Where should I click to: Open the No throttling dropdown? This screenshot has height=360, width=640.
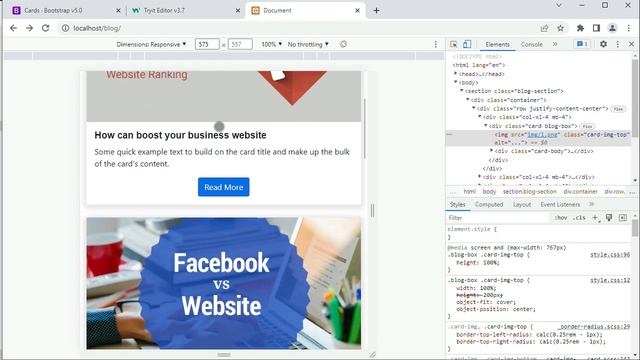tap(308, 44)
